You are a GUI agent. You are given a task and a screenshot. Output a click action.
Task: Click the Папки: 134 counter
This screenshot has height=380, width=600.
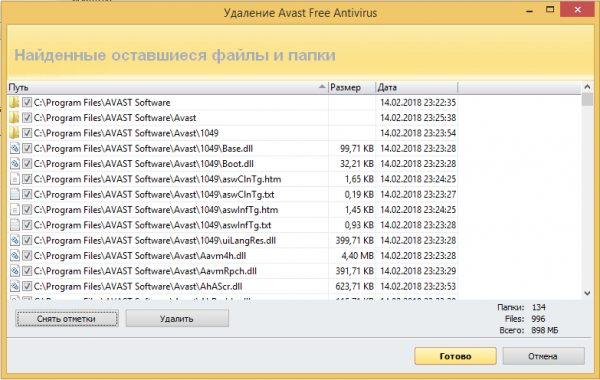pos(522,307)
